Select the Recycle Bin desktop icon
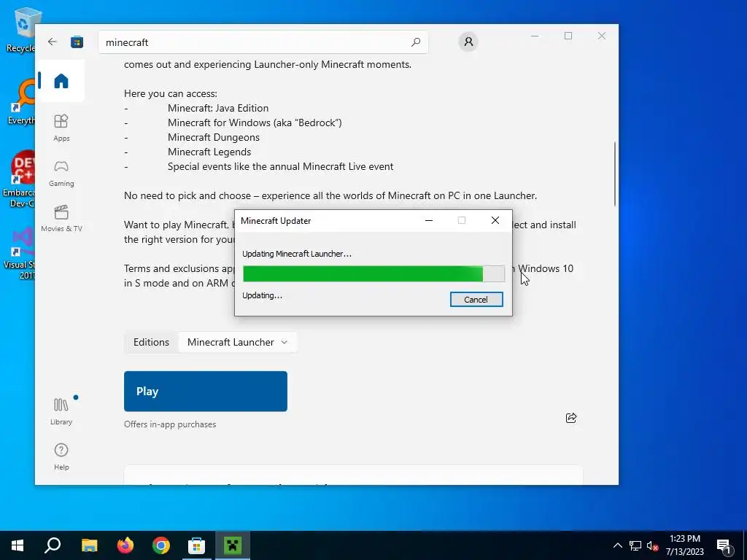 (x=20, y=29)
